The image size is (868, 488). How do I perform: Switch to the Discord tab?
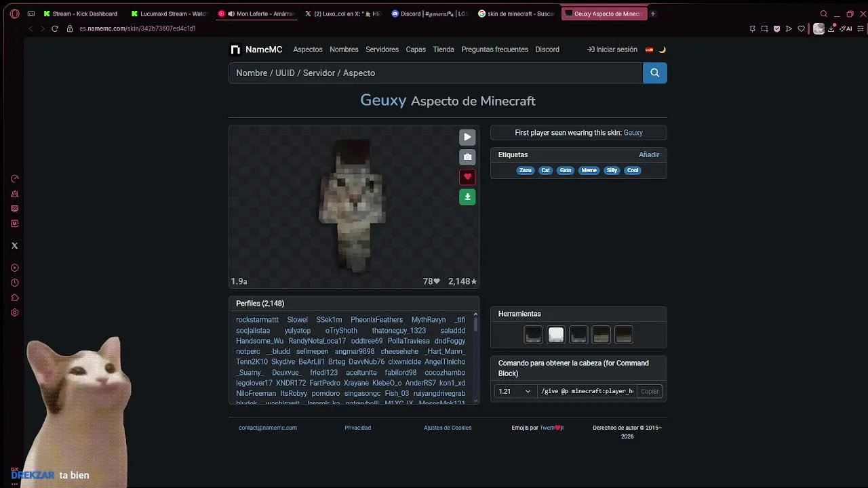click(x=430, y=14)
